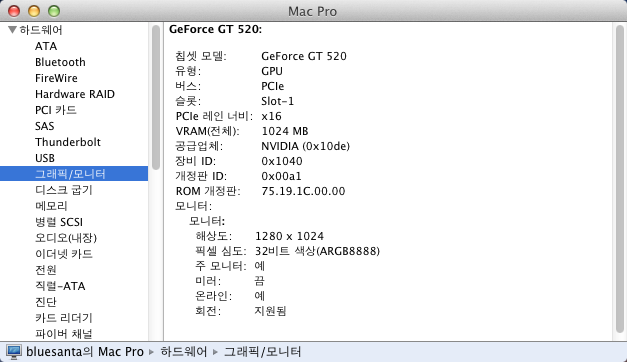Select ATA in the sidebar
The width and height of the screenshot is (627, 362).
tap(46, 46)
